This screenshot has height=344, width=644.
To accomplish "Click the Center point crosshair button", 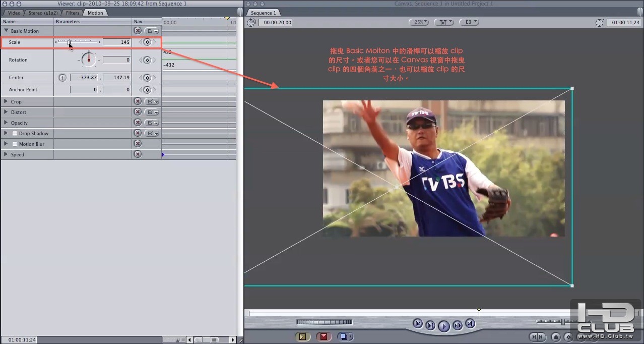I will (x=62, y=78).
